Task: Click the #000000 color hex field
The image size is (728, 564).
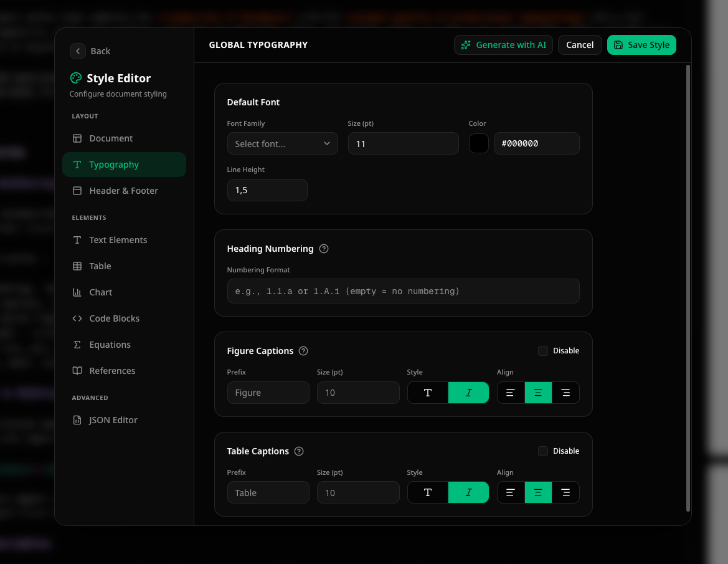Action: [x=537, y=143]
